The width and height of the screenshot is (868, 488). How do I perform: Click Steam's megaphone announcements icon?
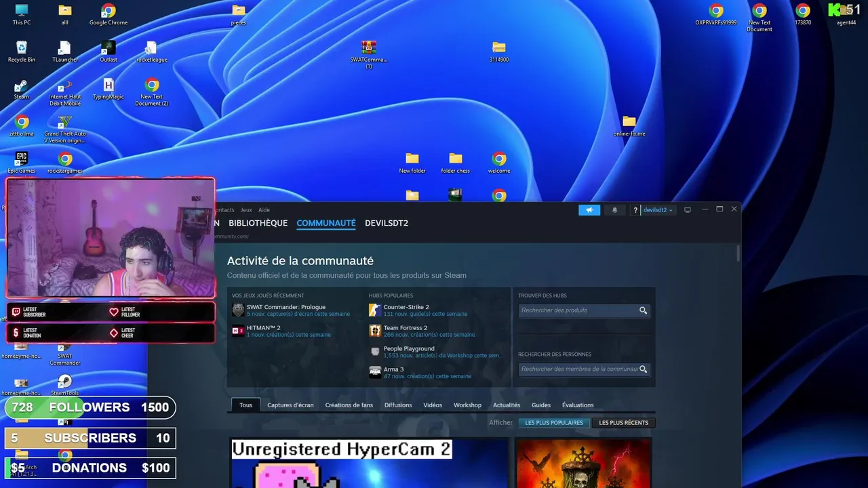click(x=589, y=210)
